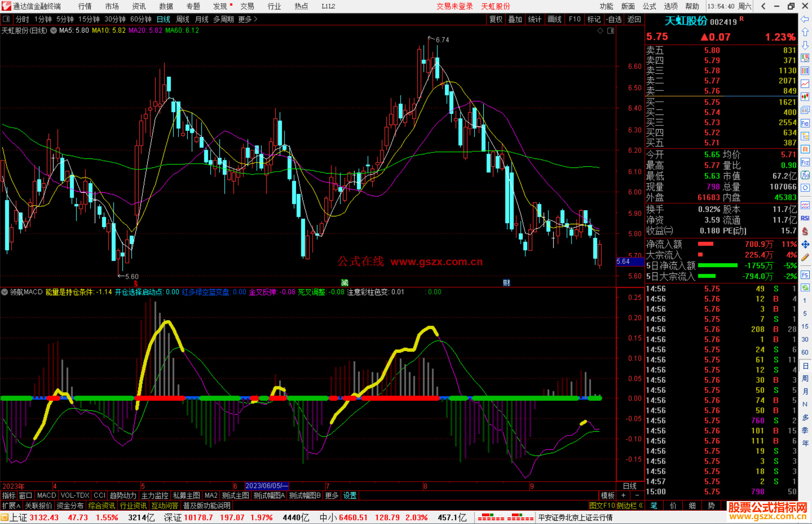The height and width of the screenshot is (524, 812).
Task: Click the F12 sidebar icon
Action: tap(805, 162)
